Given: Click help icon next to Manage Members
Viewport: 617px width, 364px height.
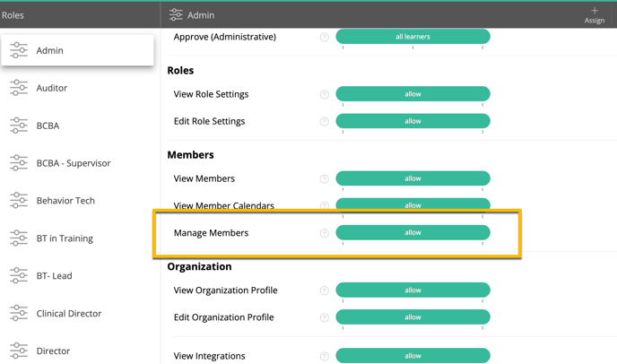Looking at the screenshot, I should click(325, 233).
